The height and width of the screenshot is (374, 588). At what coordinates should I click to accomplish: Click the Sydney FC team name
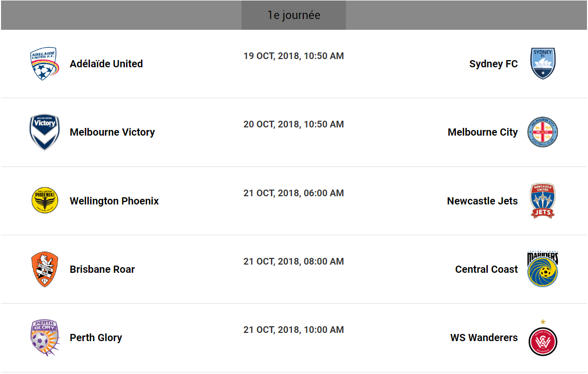(493, 64)
